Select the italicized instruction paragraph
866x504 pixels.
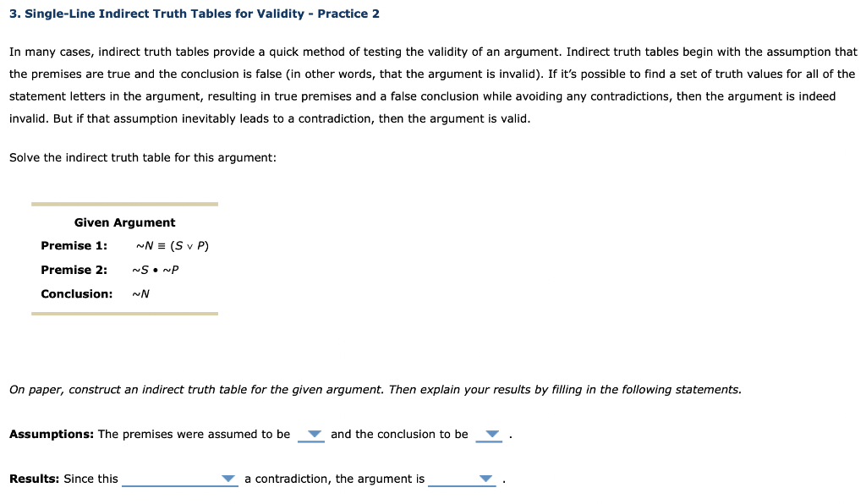tap(375, 389)
